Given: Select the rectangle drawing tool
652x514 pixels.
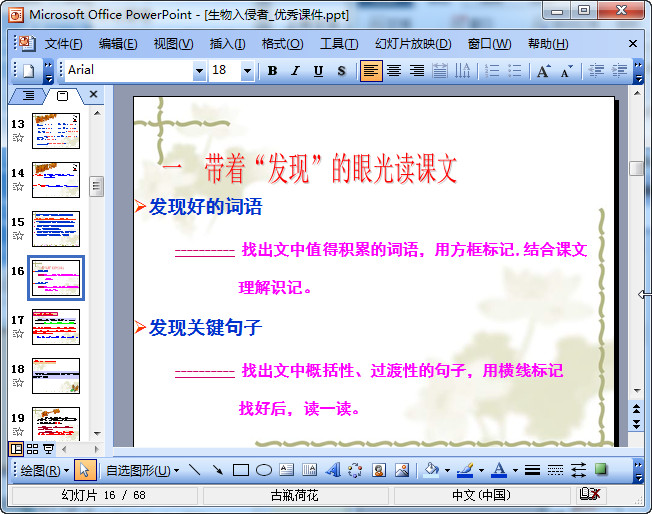Looking at the screenshot, I should click(x=240, y=470).
